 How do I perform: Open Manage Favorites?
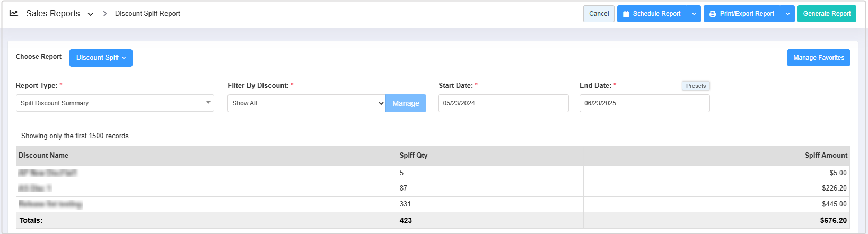click(x=818, y=58)
